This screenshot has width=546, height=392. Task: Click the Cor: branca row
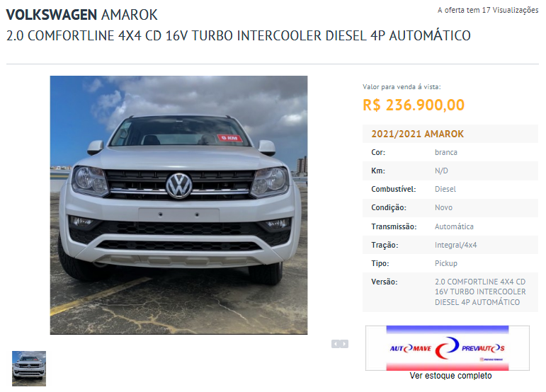tap(450, 152)
